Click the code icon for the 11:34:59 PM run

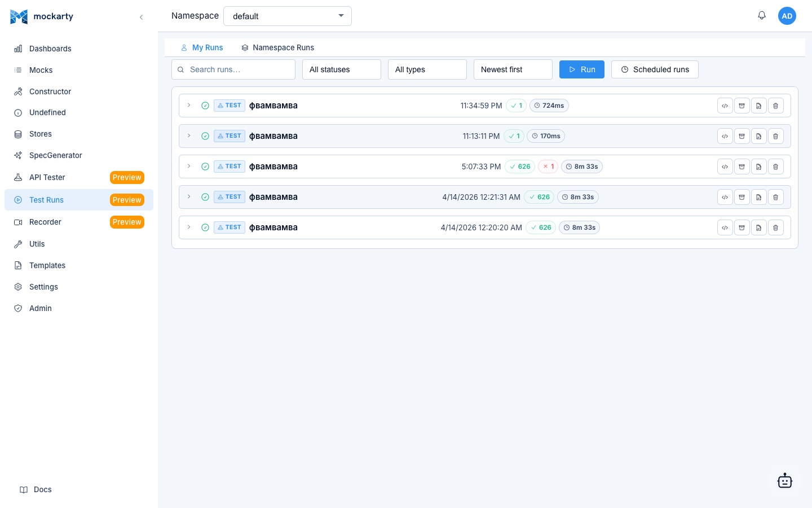pyautogui.click(x=725, y=106)
